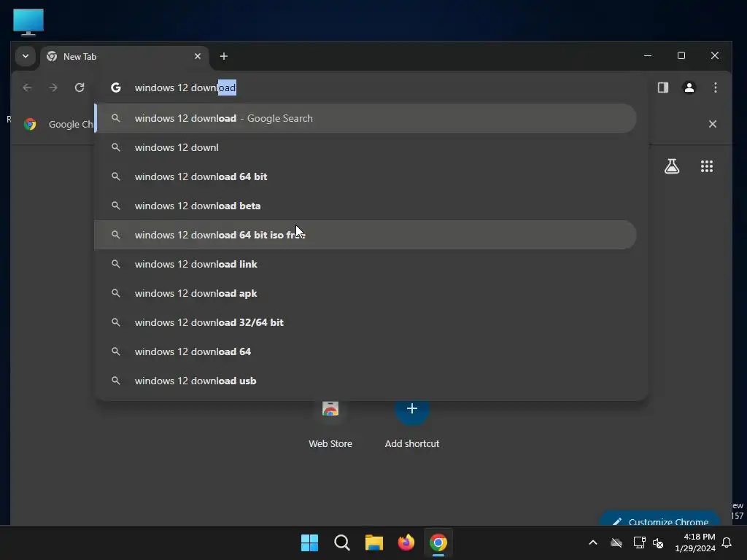Select 'windows 12 download 32/64 bit' suggestion
Image resolution: width=747 pixels, height=560 pixels.
(x=365, y=322)
